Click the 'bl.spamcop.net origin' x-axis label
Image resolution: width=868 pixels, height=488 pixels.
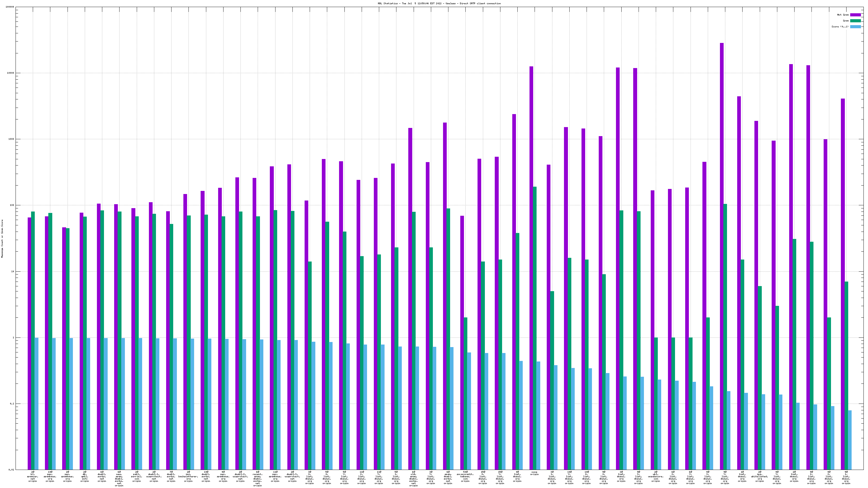click(33, 476)
